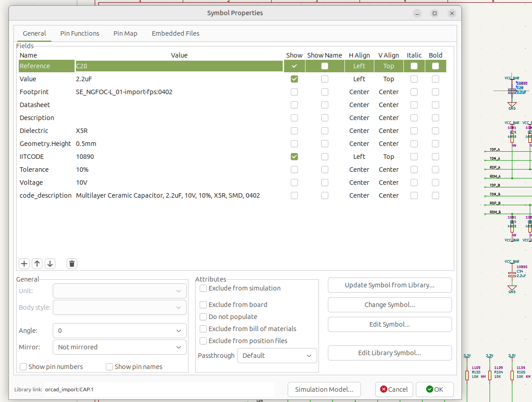Move field up with arrow icon

pos(37,264)
